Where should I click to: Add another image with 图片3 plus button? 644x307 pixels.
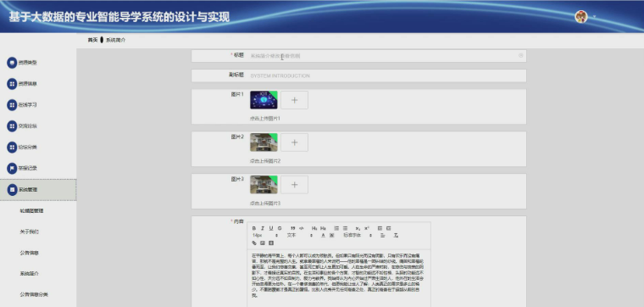click(295, 185)
